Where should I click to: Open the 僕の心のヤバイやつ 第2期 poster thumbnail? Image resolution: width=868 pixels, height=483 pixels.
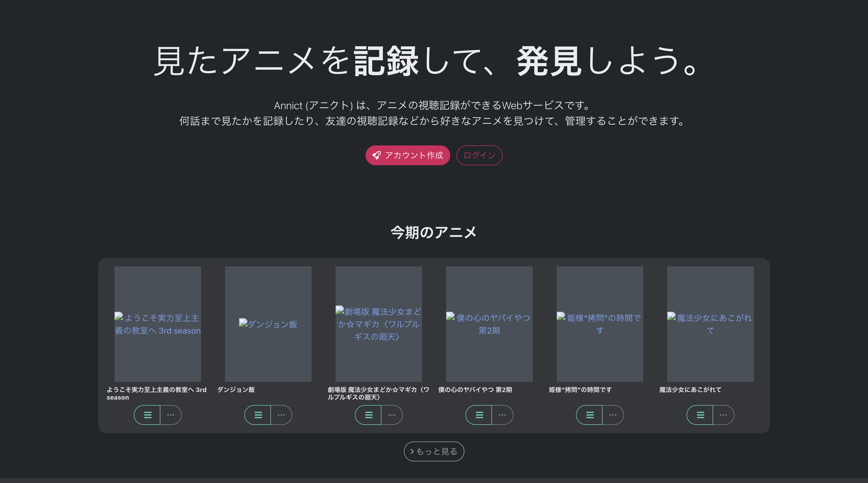tap(489, 324)
